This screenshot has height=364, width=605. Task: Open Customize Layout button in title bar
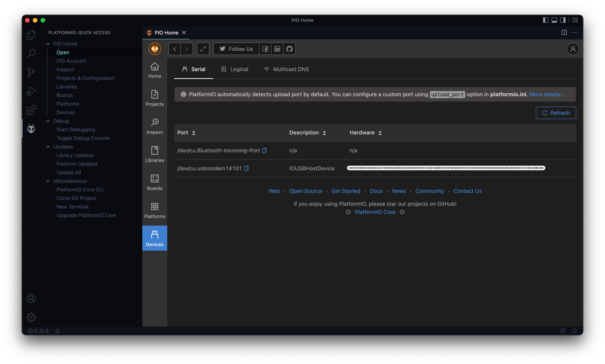[575, 20]
